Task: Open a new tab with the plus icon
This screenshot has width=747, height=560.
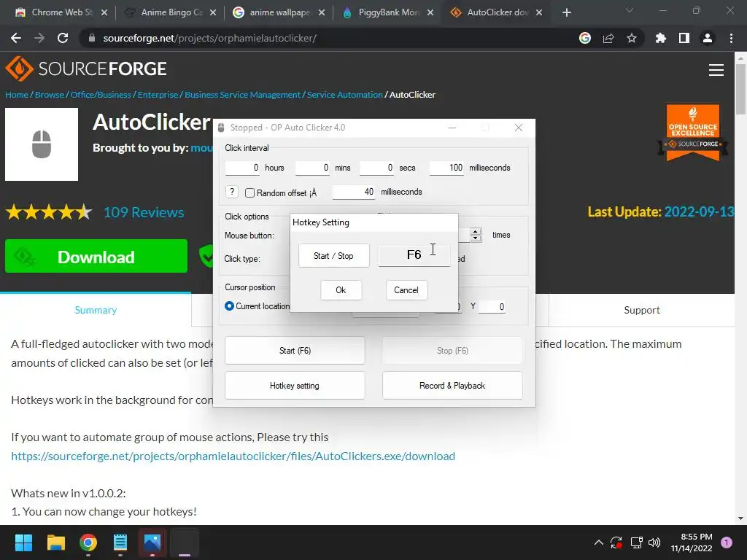Action: (566, 12)
